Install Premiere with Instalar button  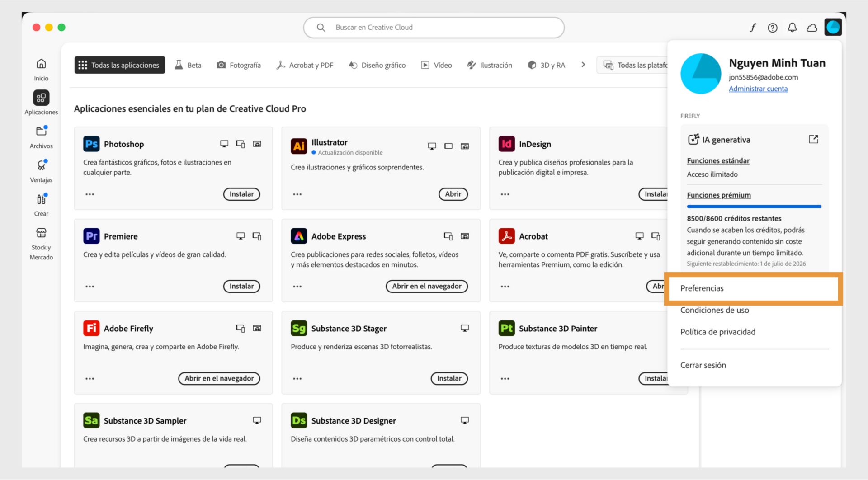click(x=241, y=286)
